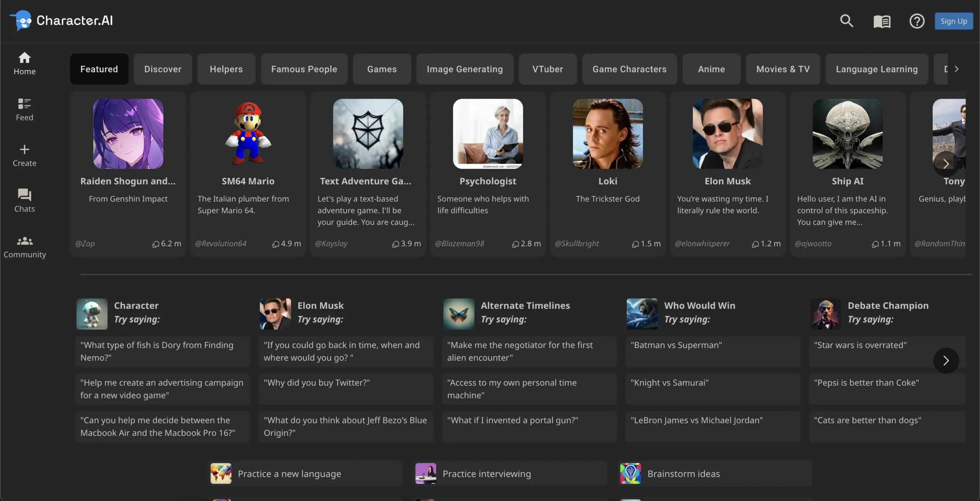Image resolution: width=980 pixels, height=501 pixels.
Task: Open featured Elon Musk card avatar
Action: [728, 134]
